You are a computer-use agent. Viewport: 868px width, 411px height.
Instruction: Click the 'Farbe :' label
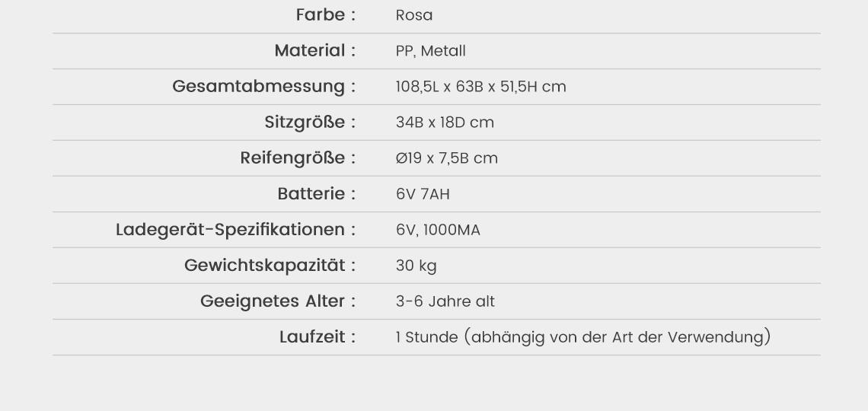tap(325, 15)
